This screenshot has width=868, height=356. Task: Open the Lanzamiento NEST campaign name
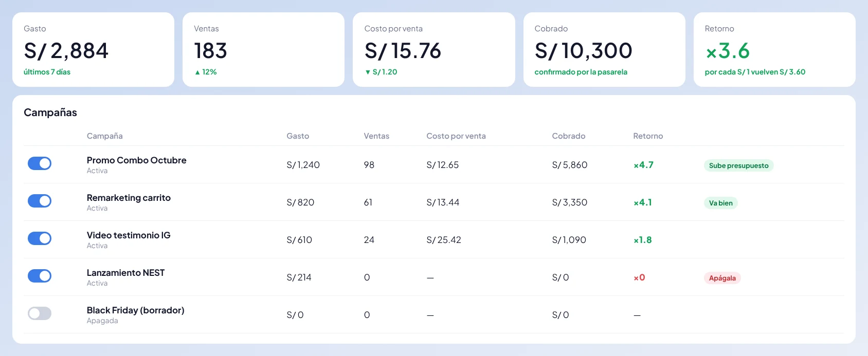(x=126, y=273)
